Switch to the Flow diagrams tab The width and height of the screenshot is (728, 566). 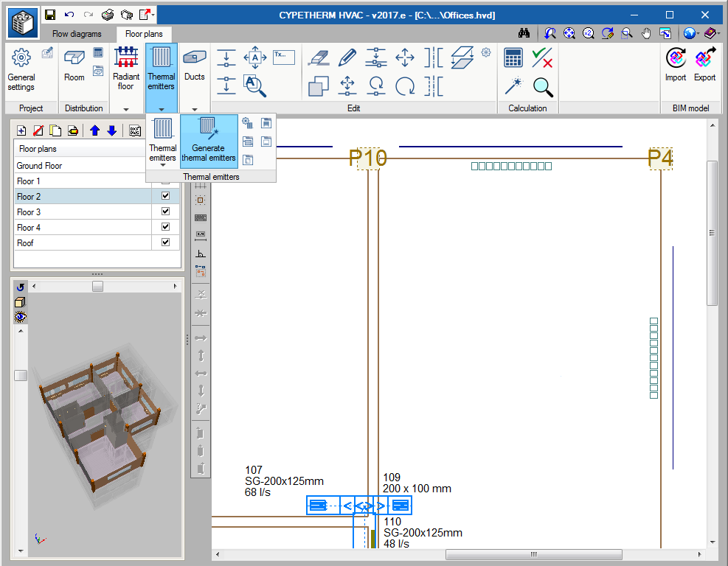77,34
